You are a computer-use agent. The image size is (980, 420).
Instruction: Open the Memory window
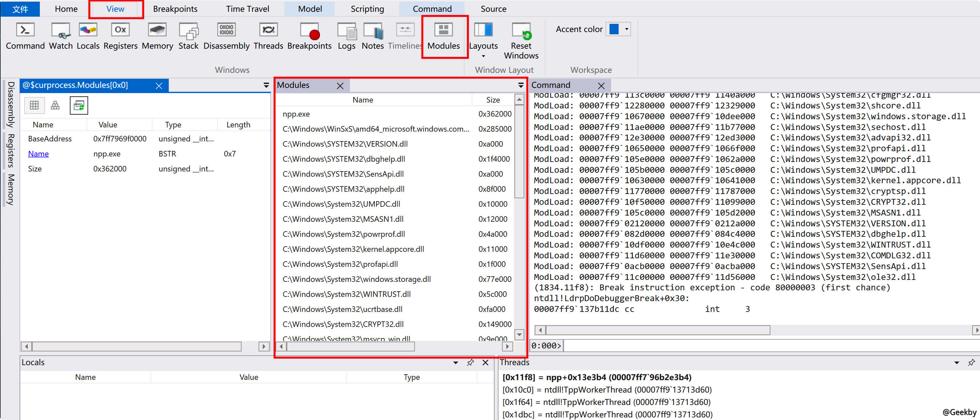[157, 37]
